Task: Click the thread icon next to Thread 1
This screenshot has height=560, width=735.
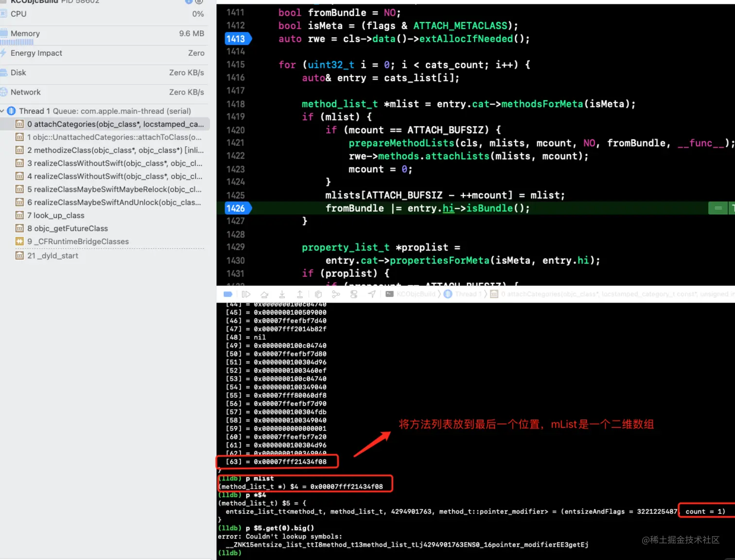Action: click(x=12, y=111)
